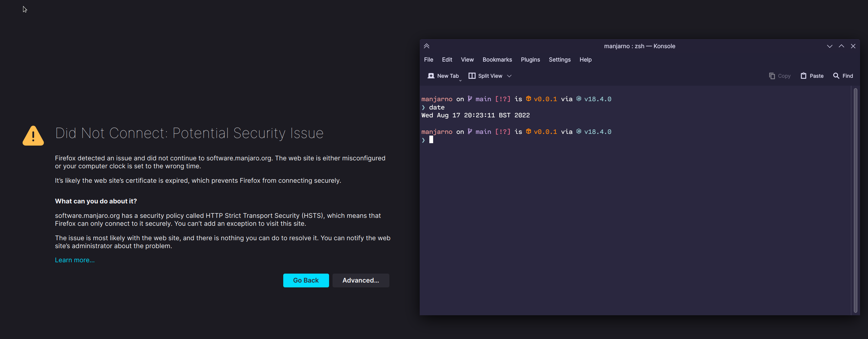This screenshot has width=868, height=339.
Task: Click the Find magnifier icon
Action: [x=836, y=76]
